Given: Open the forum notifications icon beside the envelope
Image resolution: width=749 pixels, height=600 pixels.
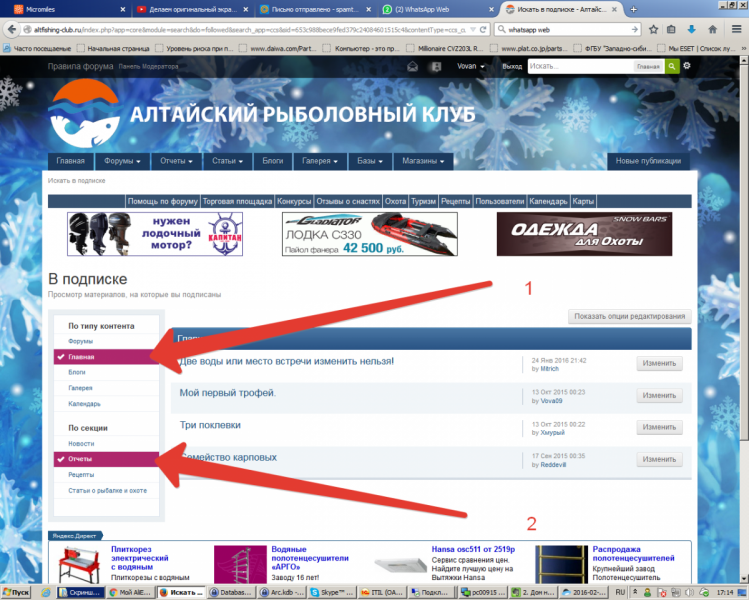Looking at the screenshot, I should point(436,66).
